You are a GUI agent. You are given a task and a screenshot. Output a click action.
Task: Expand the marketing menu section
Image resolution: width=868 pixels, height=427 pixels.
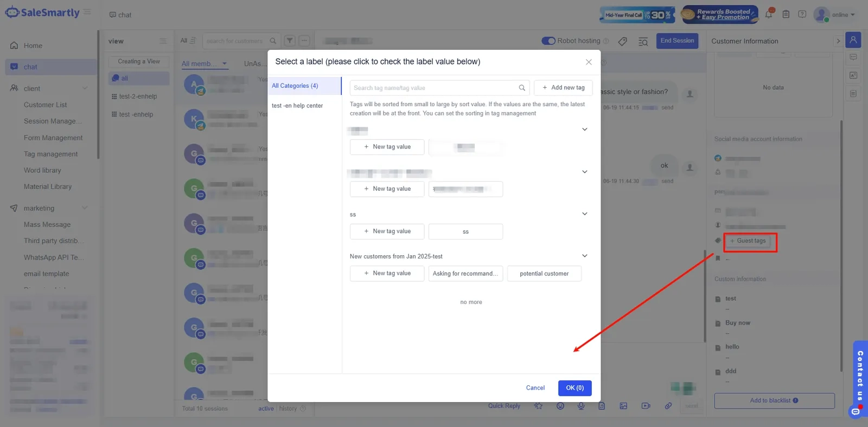tap(85, 208)
